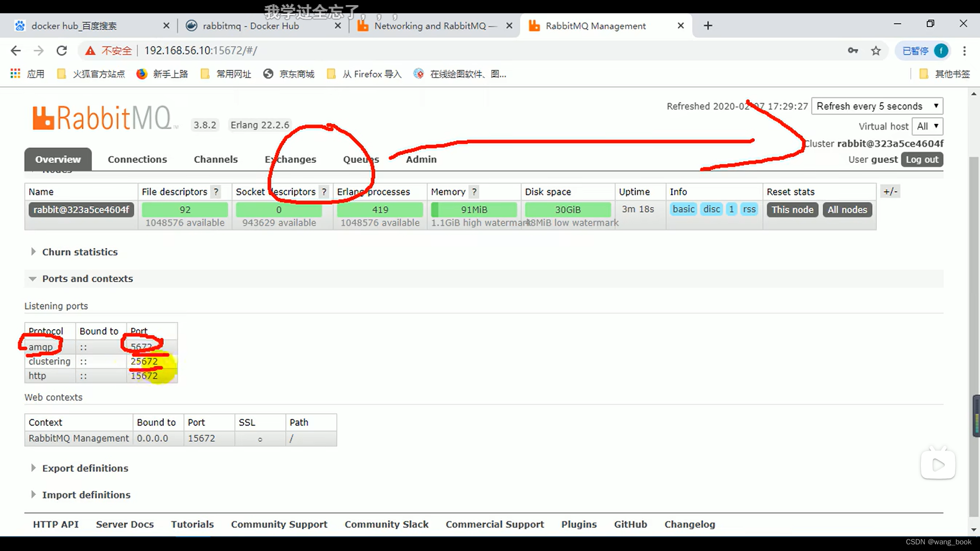Open the GitHub footer link
Viewport: 980px width, 551px height.
[x=630, y=524]
